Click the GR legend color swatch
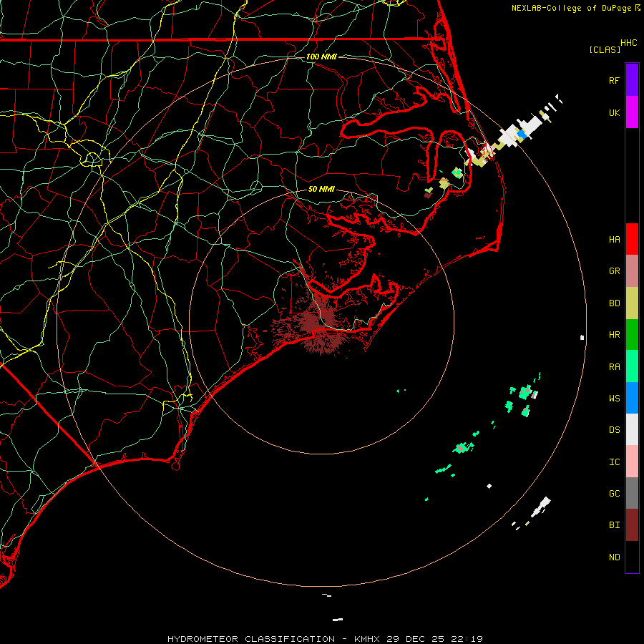 pyautogui.click(x=632, y=271)
